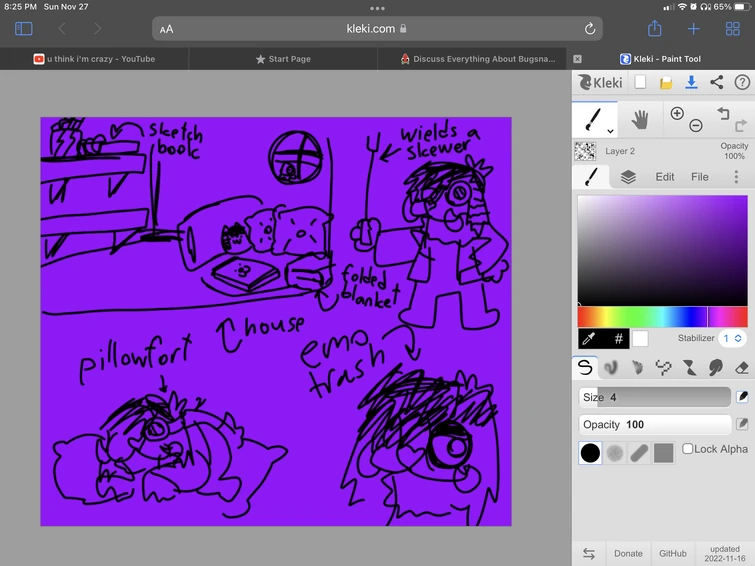
Task: Open the brush settings tab
Action: pyautogui.click(x=591, y=177)
